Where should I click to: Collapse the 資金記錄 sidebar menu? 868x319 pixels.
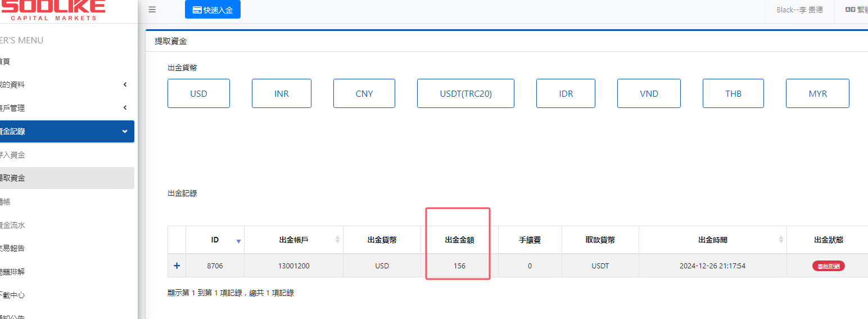click(125, 131)
